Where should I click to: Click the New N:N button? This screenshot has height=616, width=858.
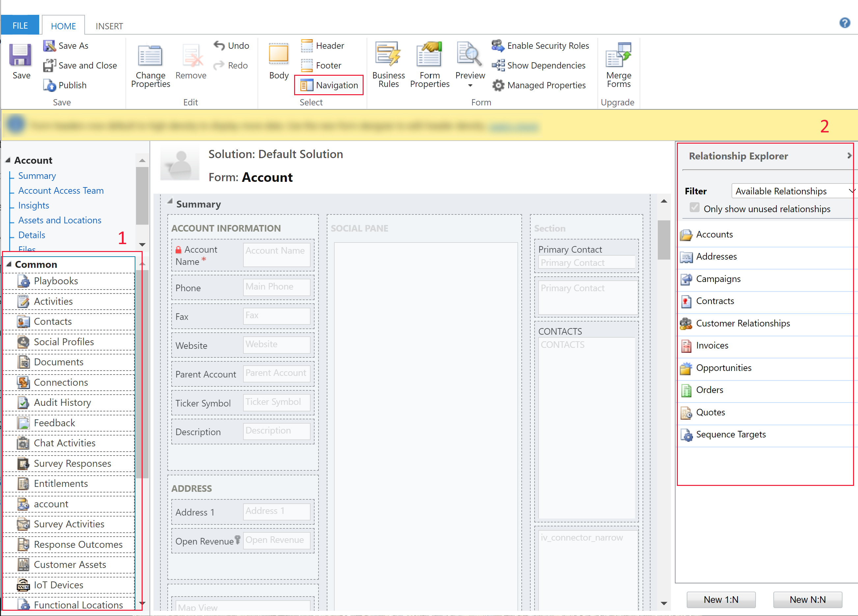pos(808,599)
